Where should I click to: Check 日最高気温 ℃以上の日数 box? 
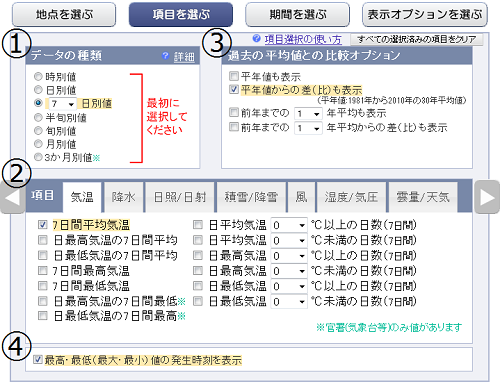point(198,255)
